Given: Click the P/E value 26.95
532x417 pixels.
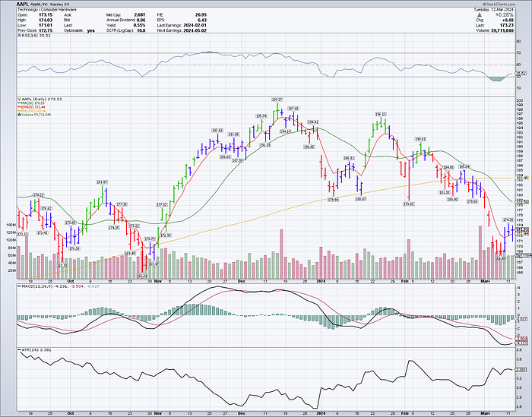Looking at the screenshot, I should pos(201,15).
